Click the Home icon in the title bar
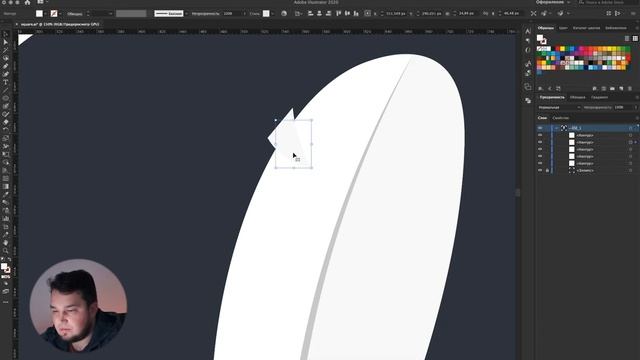This screenshot has width=640, height=360. [x=27, y=2]
